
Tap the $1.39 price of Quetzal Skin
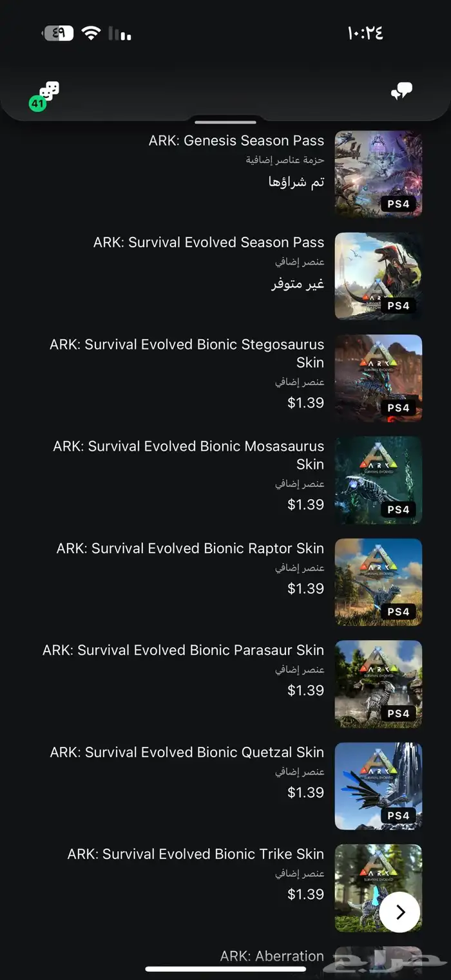click(x=305, y=792)
